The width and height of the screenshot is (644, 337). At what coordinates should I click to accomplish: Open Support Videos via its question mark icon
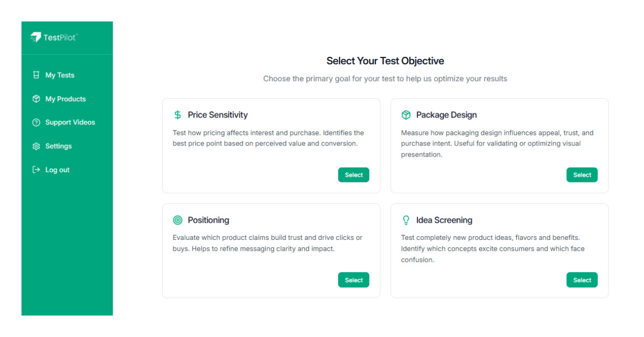click(35, 122)
